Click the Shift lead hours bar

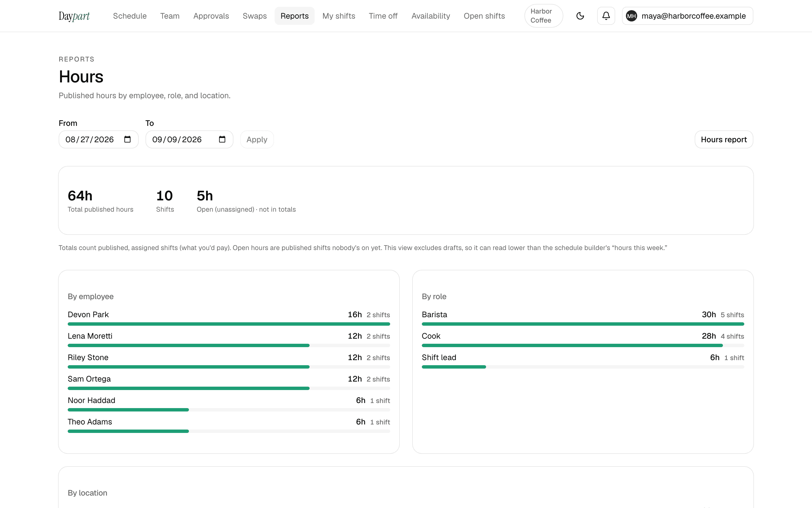click(583, 367)
